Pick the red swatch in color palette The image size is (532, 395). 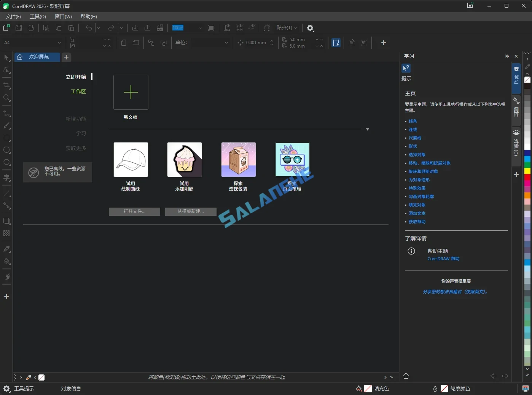[527, 177]
